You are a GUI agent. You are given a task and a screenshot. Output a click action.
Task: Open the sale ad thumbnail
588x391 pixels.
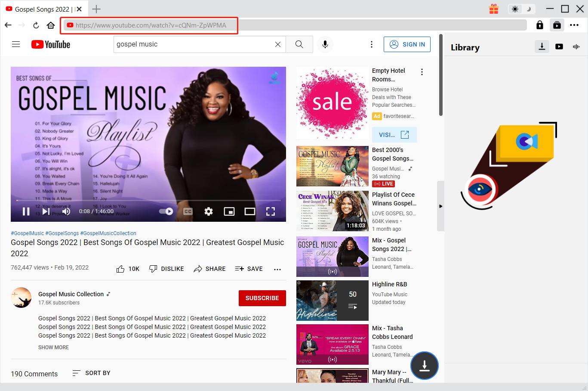[x=332, y=103]
